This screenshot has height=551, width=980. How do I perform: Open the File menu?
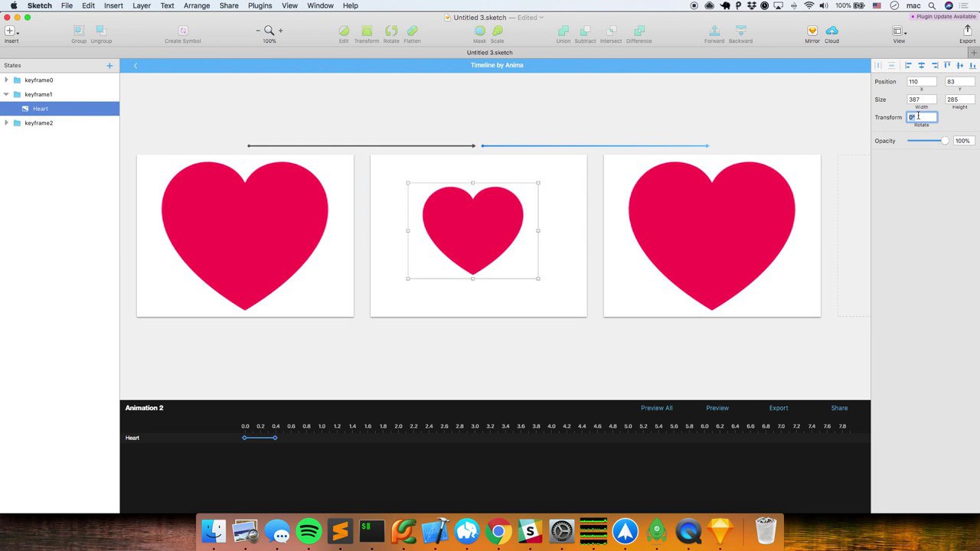[67, 5]
